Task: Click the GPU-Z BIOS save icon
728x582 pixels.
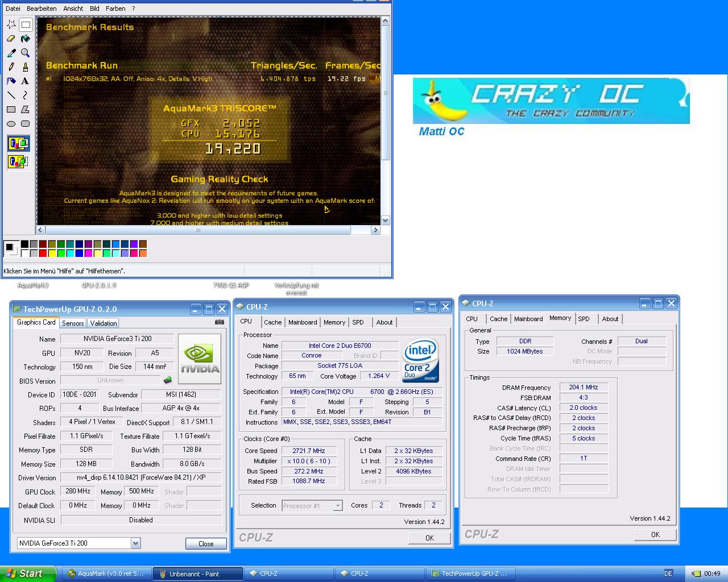Action: (x=168, y=380)
